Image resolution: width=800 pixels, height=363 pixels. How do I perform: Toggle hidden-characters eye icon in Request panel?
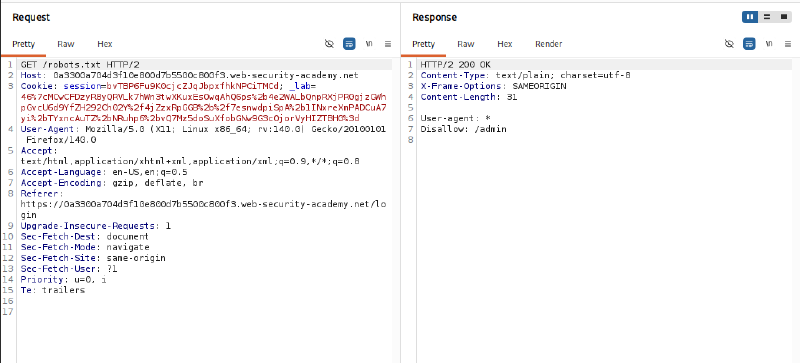coord(329,44)
